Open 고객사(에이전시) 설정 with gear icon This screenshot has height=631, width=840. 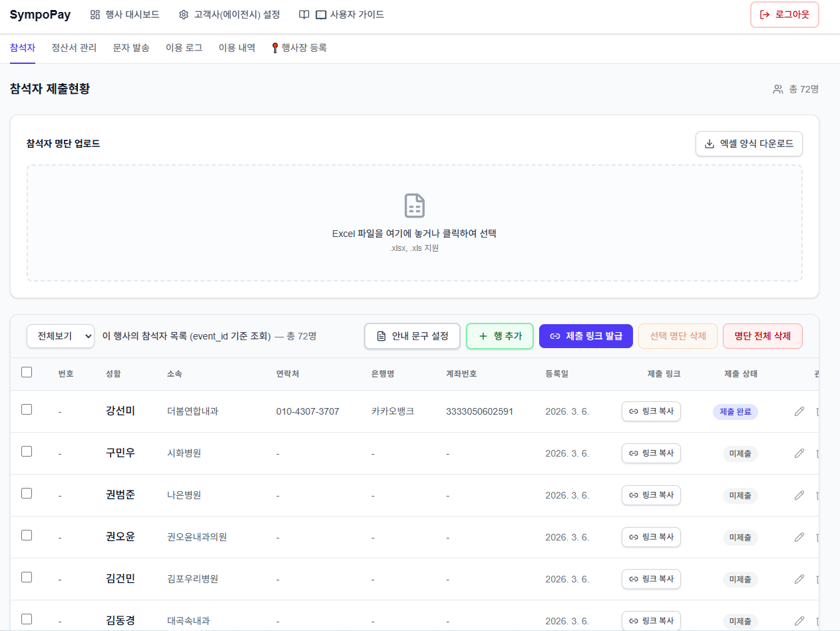pos(230,15)
